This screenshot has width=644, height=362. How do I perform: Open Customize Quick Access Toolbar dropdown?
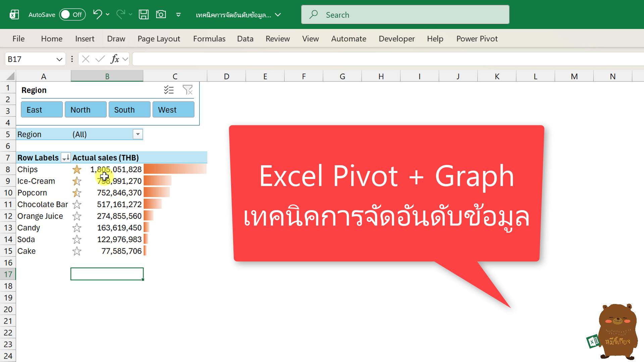click(x=178, y=15)
